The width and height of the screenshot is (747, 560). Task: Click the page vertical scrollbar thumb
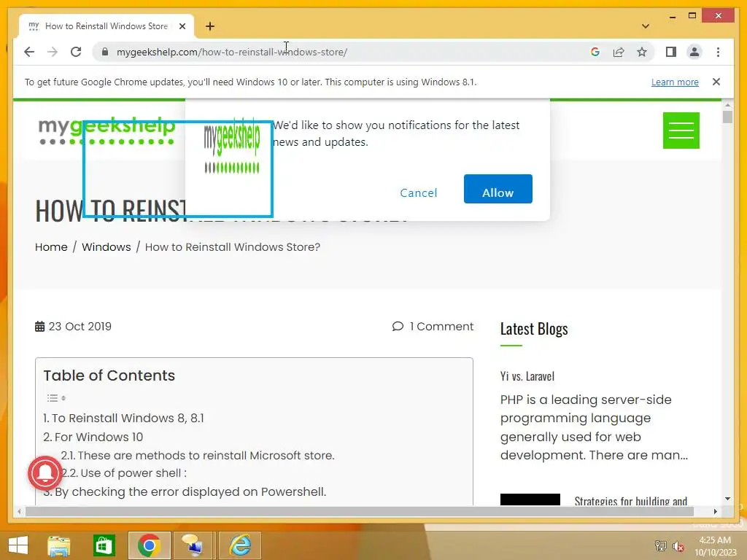coord(727,117)
